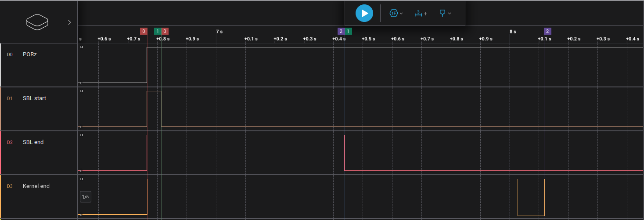Click the short high pulse in SBL start waveform
Image resolution: width=644 pixels, height=220 pixels.
point(154,108)
